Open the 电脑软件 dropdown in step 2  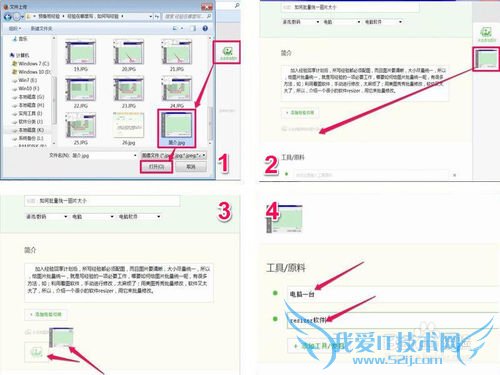pyautogui.click(x=383, y=22)
